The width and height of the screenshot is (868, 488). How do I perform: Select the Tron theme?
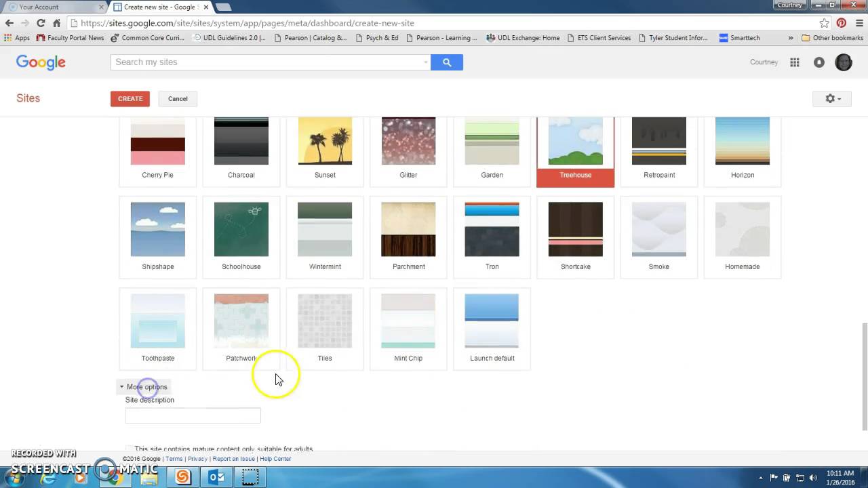tap(492, 237)
